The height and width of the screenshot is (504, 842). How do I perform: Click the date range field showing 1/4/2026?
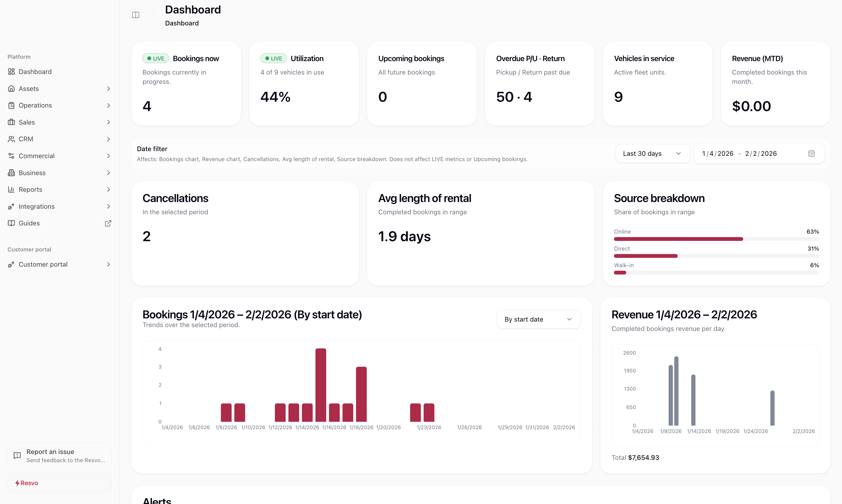tap(717, 153)
